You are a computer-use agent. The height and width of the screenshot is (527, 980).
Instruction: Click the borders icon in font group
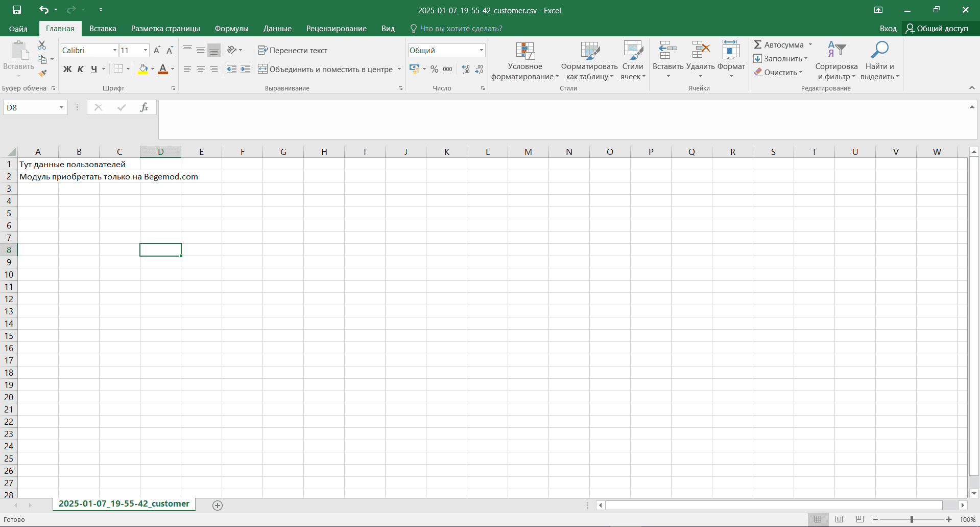pos(118,69)
